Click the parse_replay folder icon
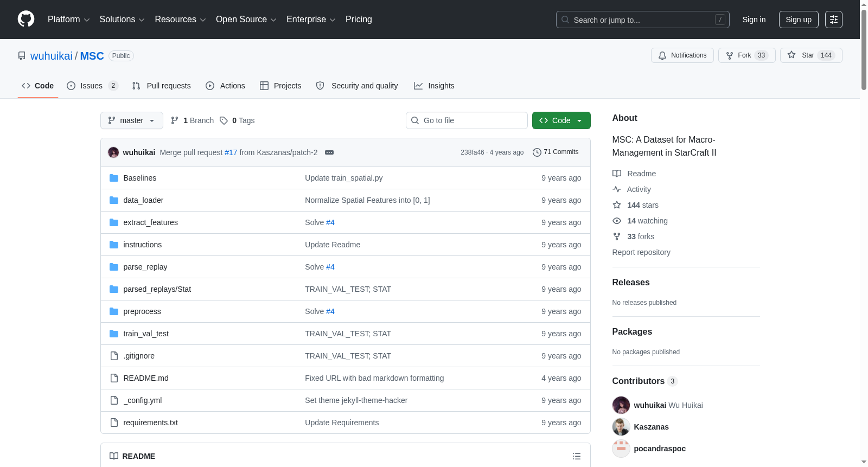The width and height of the screenshot is (868, 467). (x=114, y=267)
